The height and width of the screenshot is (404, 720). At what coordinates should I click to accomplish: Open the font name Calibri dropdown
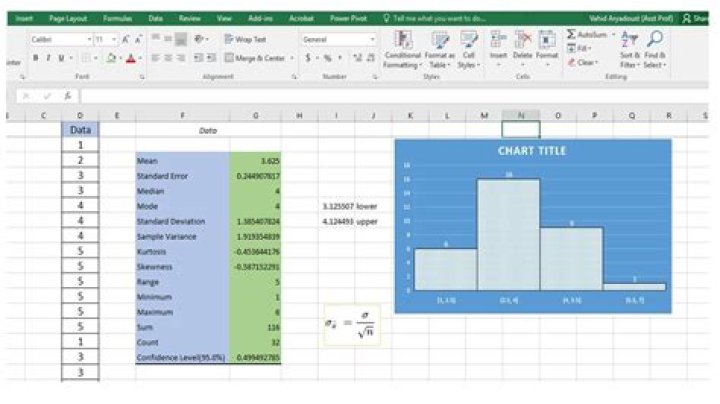coord(89,40)
